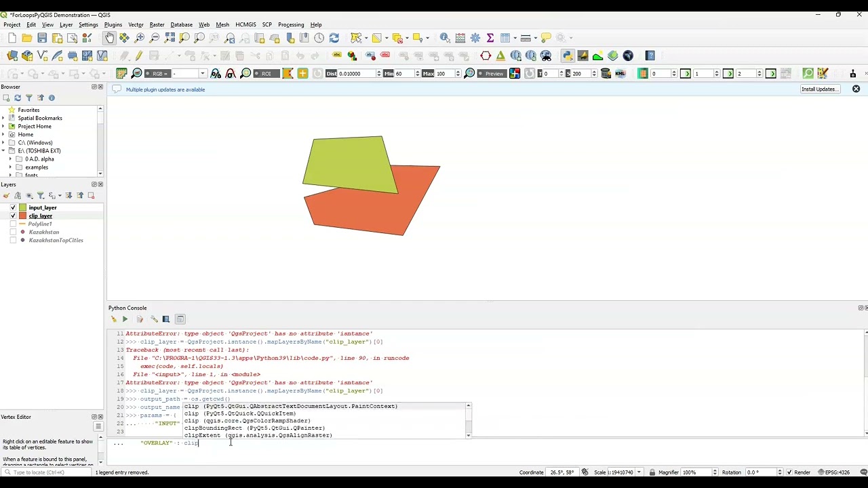Open the Scale dropdown in status bar

(x=639, y=472)
